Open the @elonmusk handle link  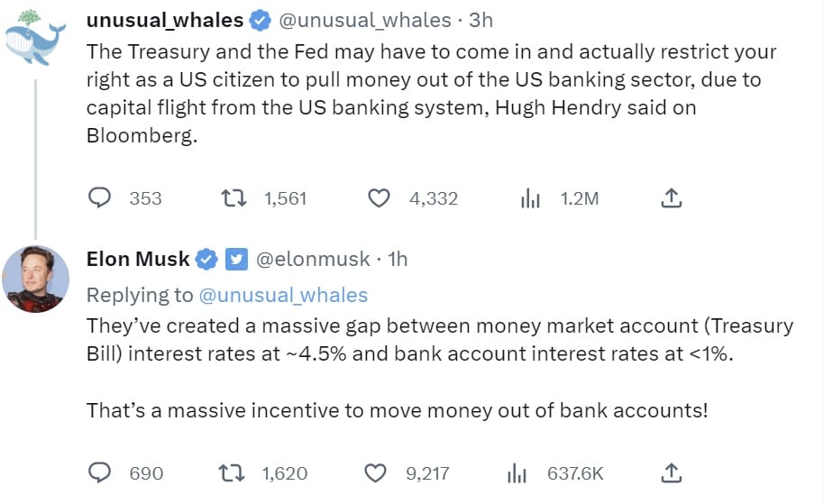click(x=313, y=260)
